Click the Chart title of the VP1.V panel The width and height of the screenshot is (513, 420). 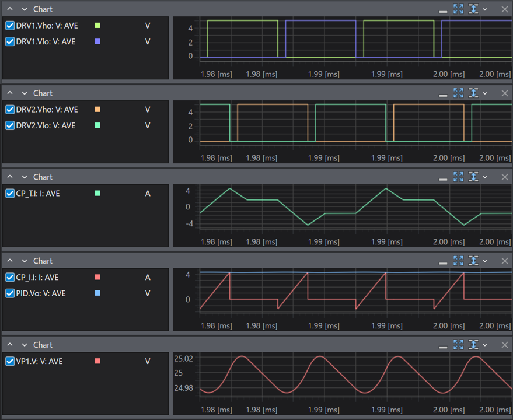(43, 345)
